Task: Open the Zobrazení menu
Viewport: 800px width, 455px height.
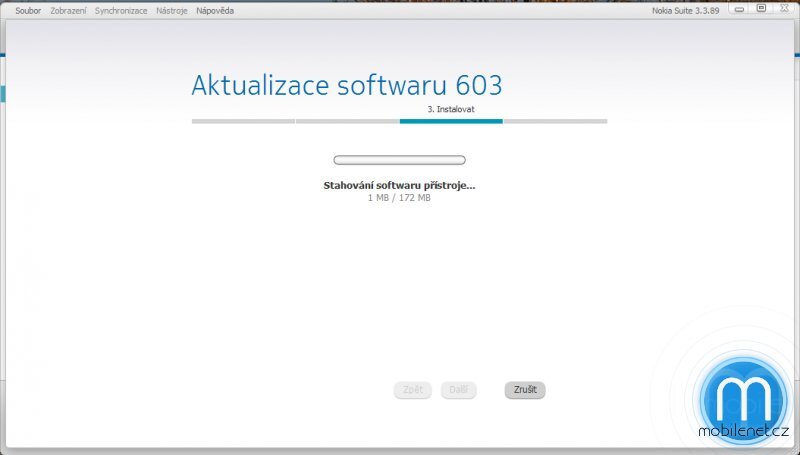Action: pyautogui.click(x=68, y=10)
